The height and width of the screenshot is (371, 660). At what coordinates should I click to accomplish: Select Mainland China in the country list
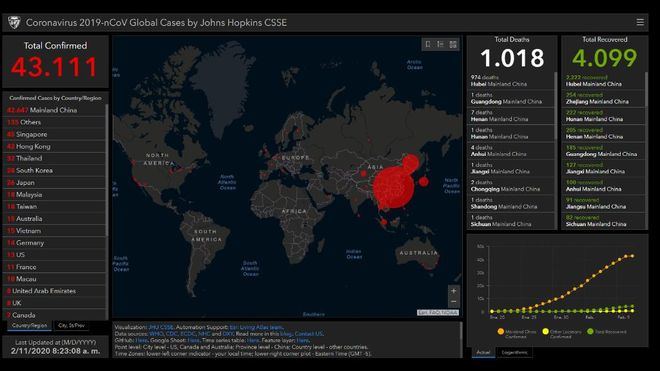(x=54, y=110)
